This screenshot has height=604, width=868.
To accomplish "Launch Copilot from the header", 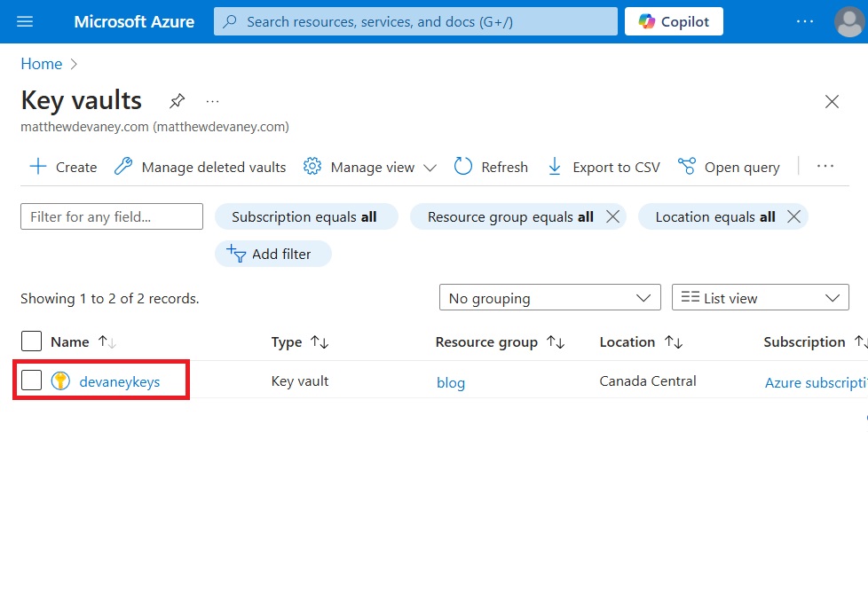I will 674,21.
